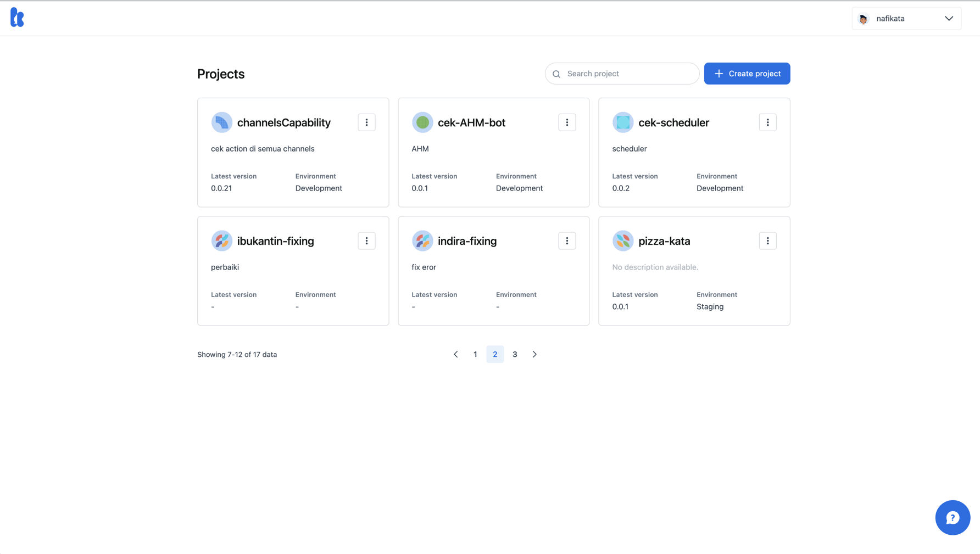Open ibukantin-fixing three-dot menu
Viewport: 980px width, 554px height.
366,241
